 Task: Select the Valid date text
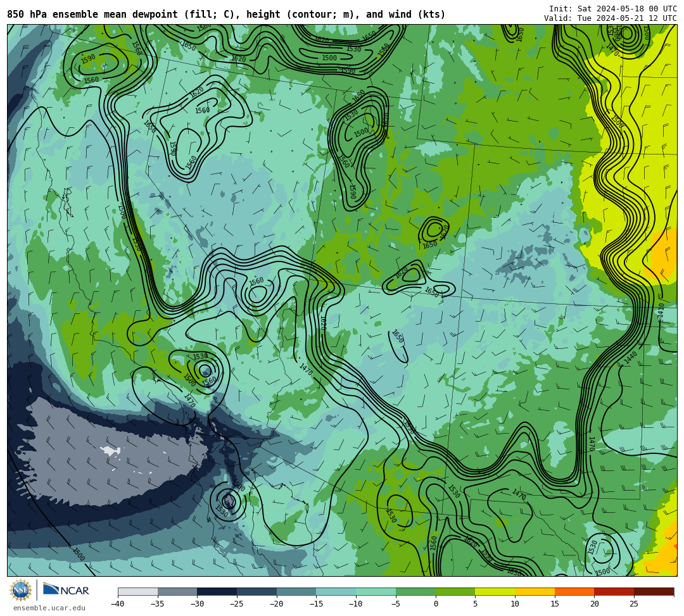pos(611,18)
